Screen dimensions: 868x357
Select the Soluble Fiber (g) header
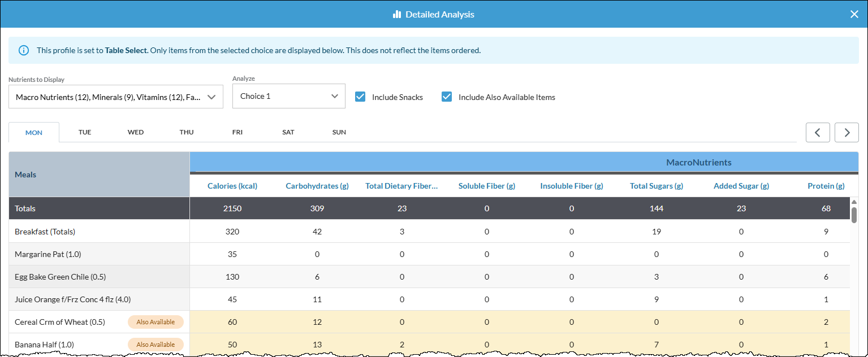pos(487,186)
